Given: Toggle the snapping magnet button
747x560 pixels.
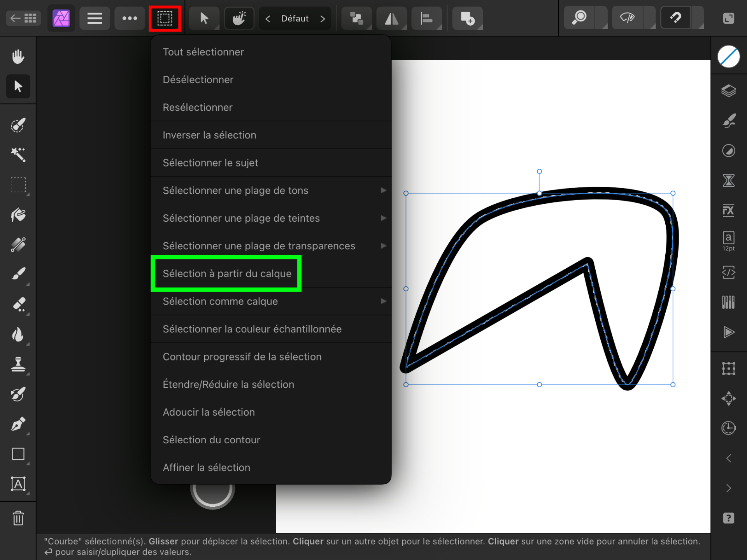Looking at the screenshot, I should 676,18.
